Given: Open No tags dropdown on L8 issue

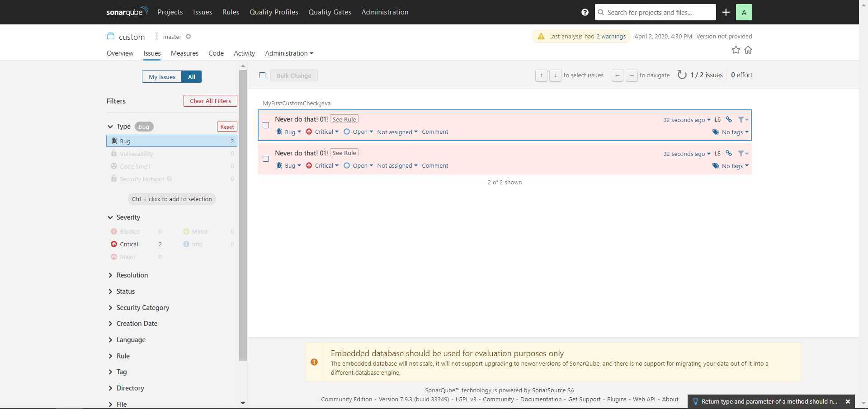Looking at the screenshot, I should point(731,166).
